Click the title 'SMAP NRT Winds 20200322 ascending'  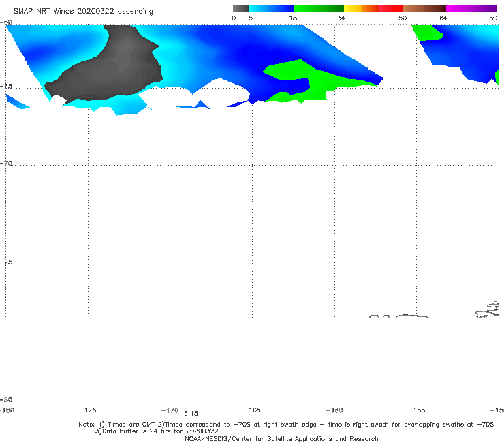point(83,11)
